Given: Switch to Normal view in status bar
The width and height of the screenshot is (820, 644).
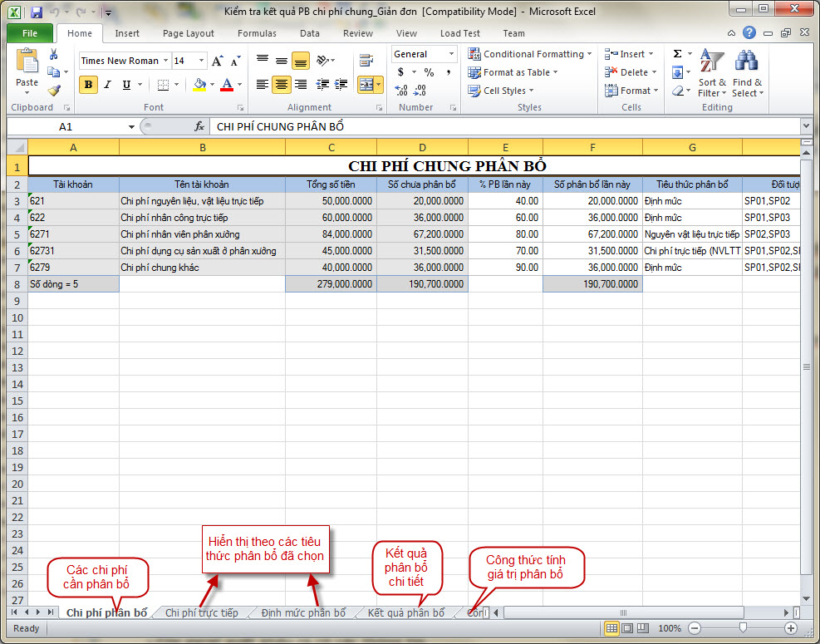Looking at the screenshot, I should pos(611,628).
